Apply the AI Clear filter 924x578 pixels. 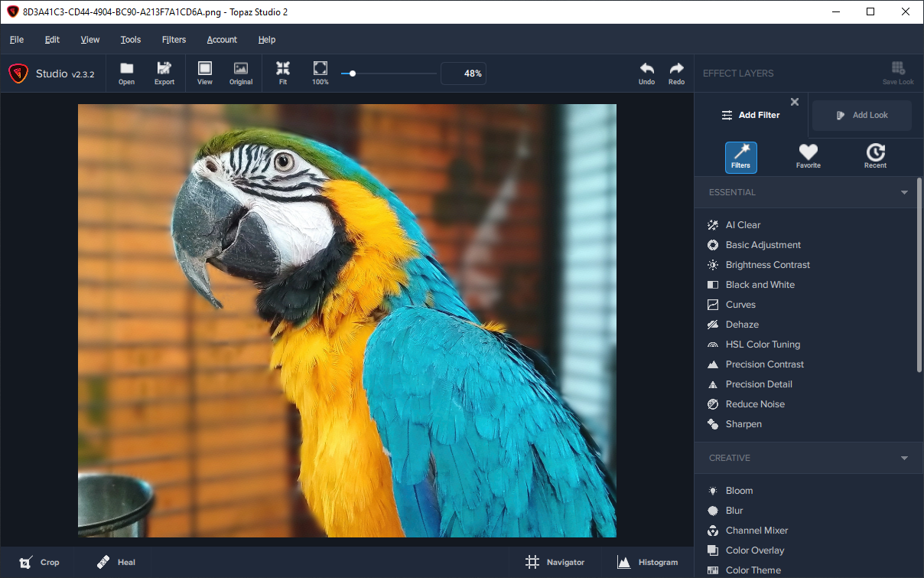pos(743,225)
